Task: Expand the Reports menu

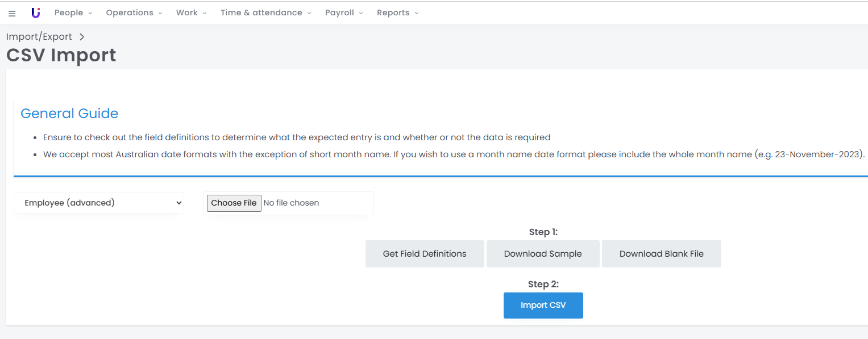Action: (x=398, y=12)
